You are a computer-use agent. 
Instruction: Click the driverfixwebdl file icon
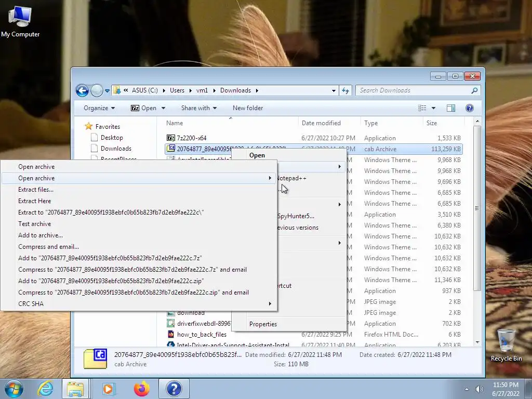[170, 323]
